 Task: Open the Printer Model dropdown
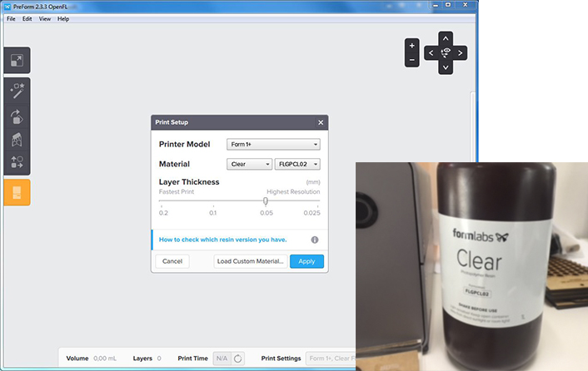point(273,144)
